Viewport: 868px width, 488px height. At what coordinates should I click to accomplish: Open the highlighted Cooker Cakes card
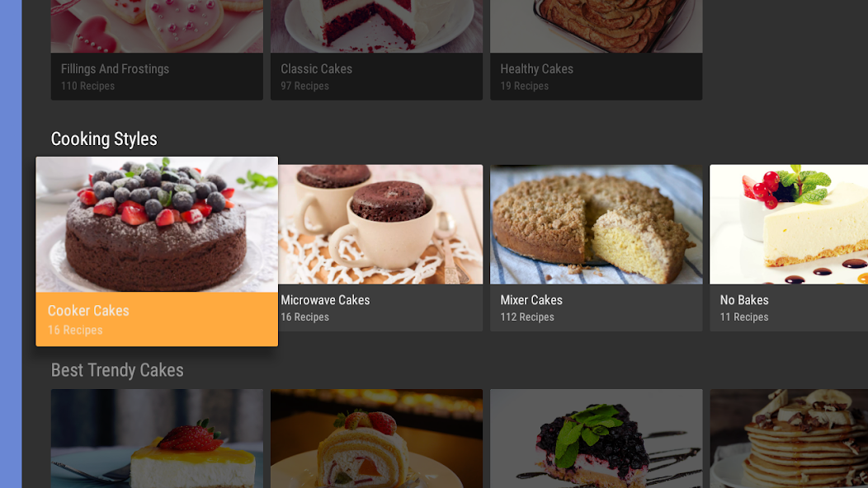(x=157, y=251)
